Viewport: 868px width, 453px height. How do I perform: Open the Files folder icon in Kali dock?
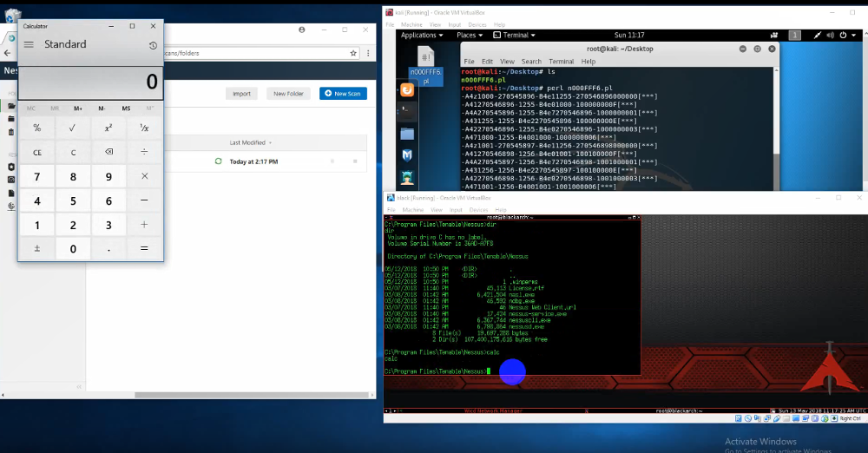click(407, 134)
